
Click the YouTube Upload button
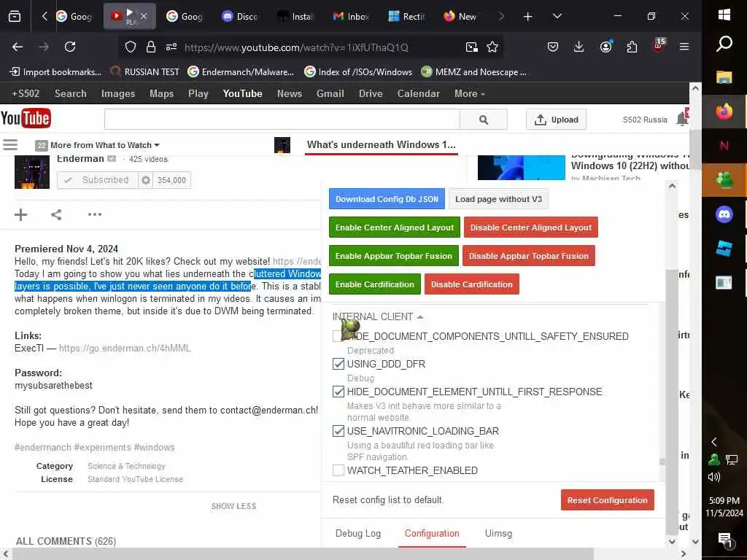coord(556,120)
